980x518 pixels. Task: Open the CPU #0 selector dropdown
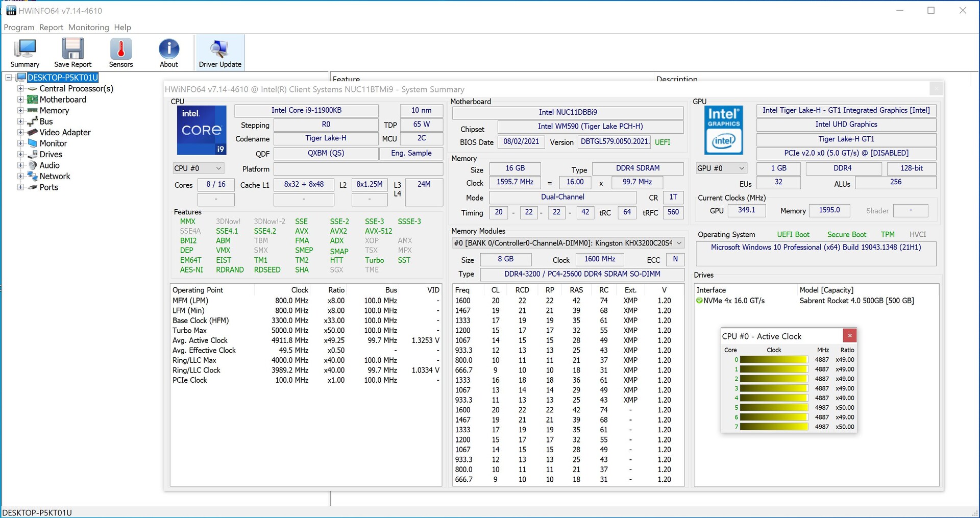[x=198, y=168]
